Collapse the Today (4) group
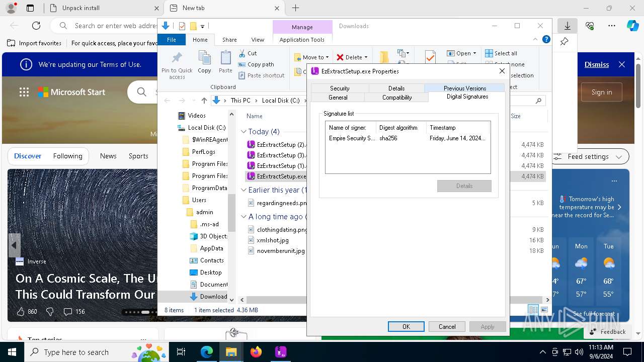This screenshot has width=644, height=362. click(x=244, y=132)
